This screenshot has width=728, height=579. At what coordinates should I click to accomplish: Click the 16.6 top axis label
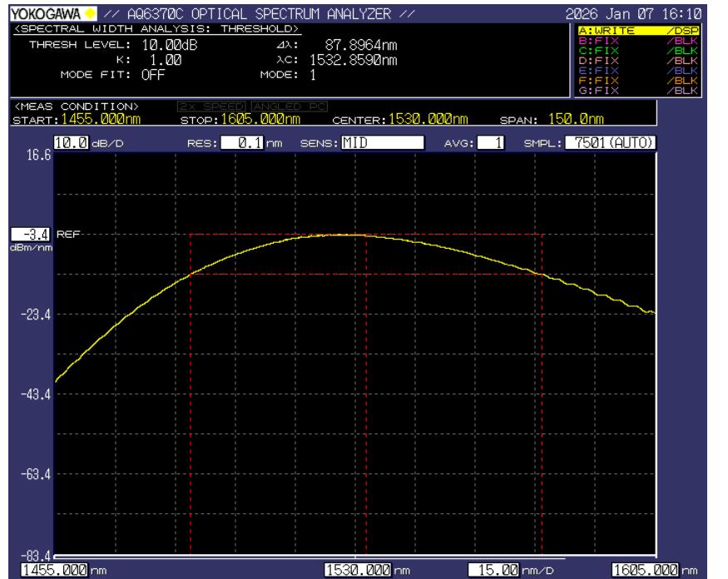[x=38, y=155]
